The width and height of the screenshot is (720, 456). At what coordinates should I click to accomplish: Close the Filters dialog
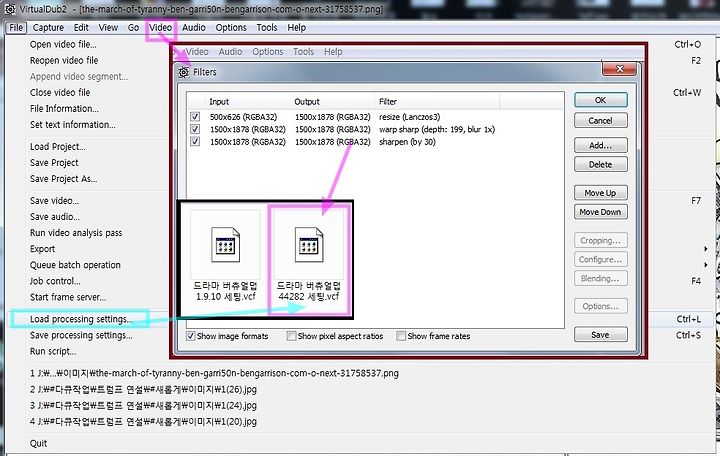[619, 69]
